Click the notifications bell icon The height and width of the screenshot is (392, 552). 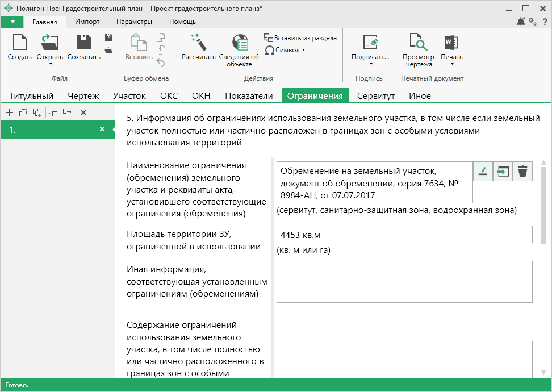click(521, 22)
